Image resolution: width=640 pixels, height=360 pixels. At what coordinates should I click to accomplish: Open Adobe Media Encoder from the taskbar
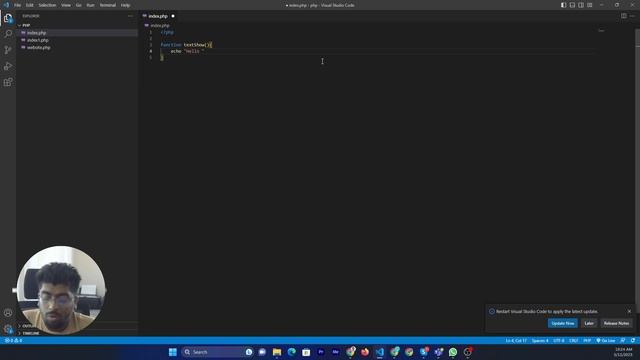point(336,352)
